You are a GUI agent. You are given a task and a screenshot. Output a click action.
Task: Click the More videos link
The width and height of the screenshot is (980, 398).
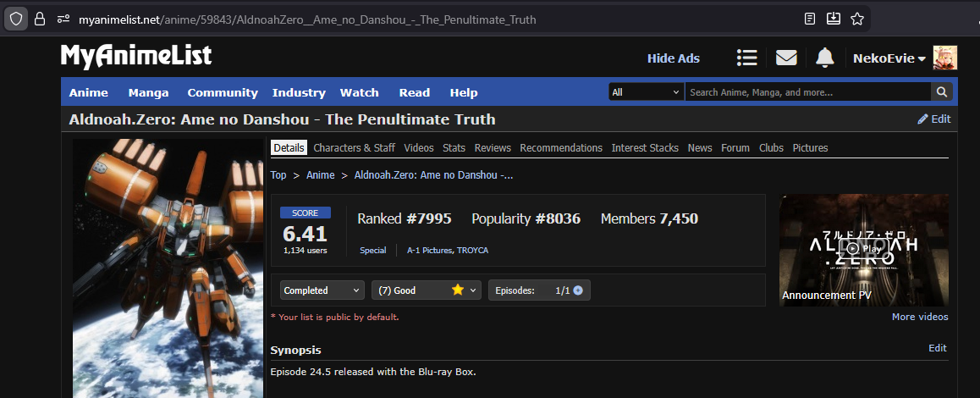coord(920,317)
